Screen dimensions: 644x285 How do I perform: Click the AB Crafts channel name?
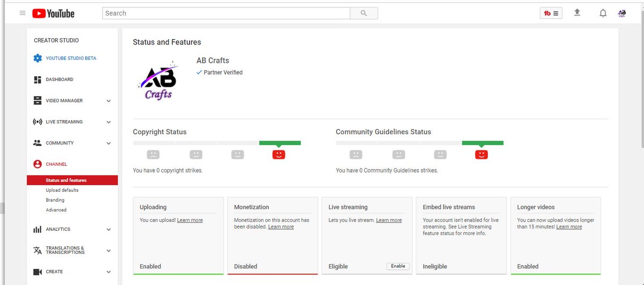[213, 61]
